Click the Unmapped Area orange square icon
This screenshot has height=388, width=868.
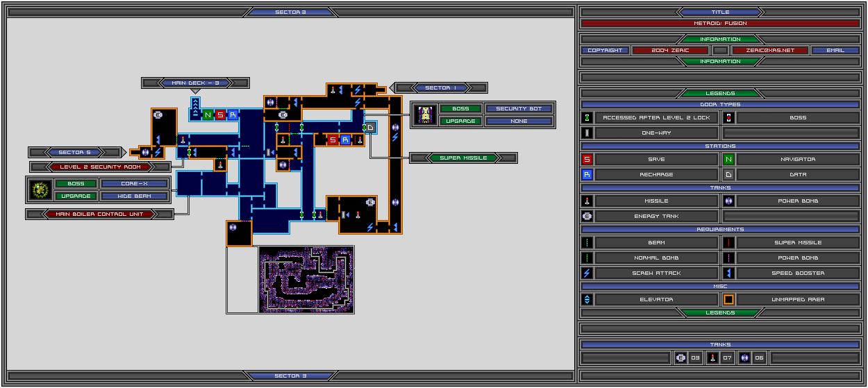[728, 300]
